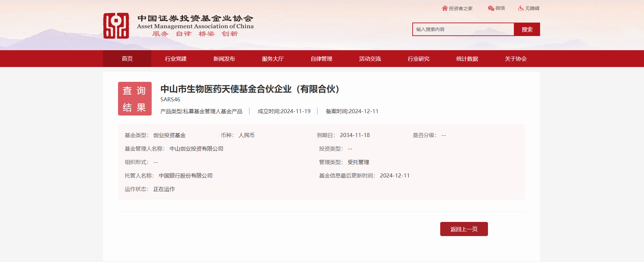Click the red AMAC seal logo
This screenshot has height=262, width=644.
coord(116,26)
